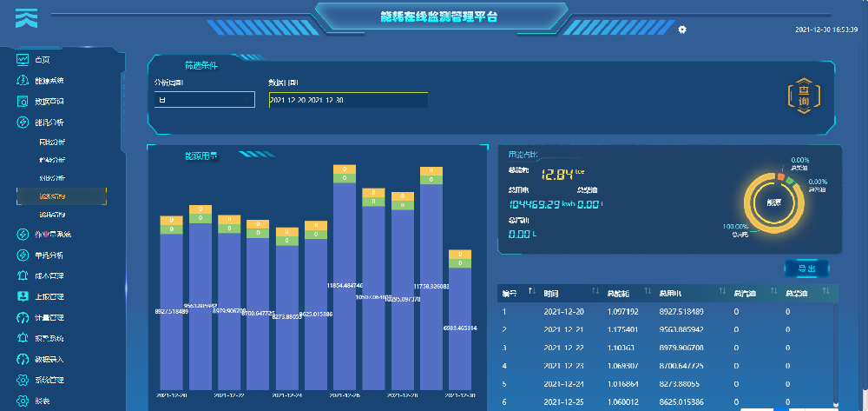Sort table by 总用电 column arrows
Image resolution: width=868 pixels, height=411 pixels.
722,291
